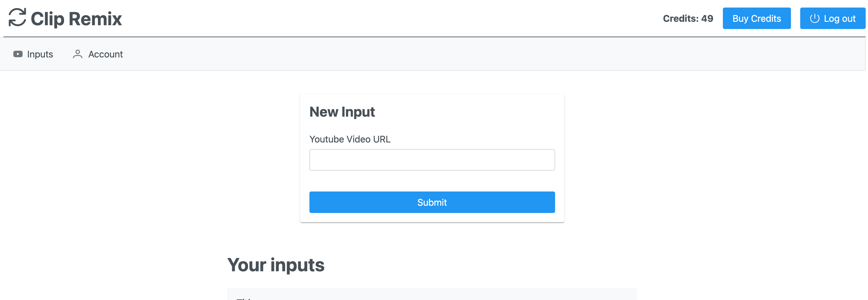
Task: Click the word Clip in the brand title
Action: [47, 19]
